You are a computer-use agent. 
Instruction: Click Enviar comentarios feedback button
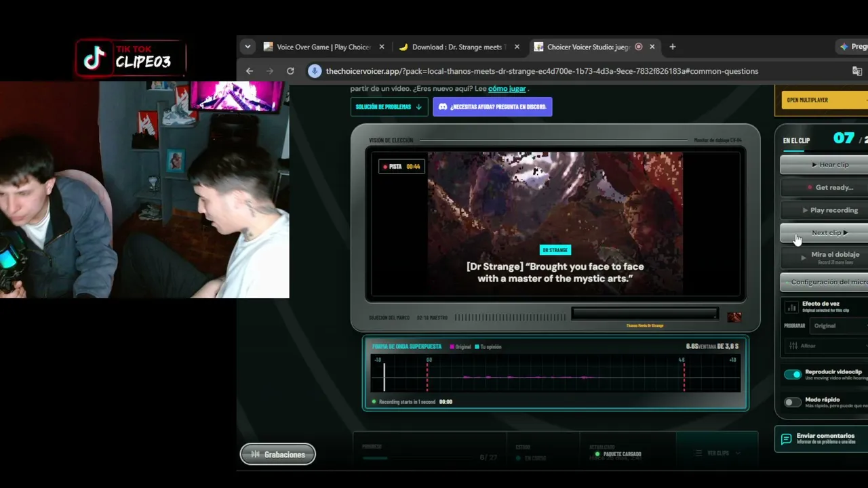821,439
